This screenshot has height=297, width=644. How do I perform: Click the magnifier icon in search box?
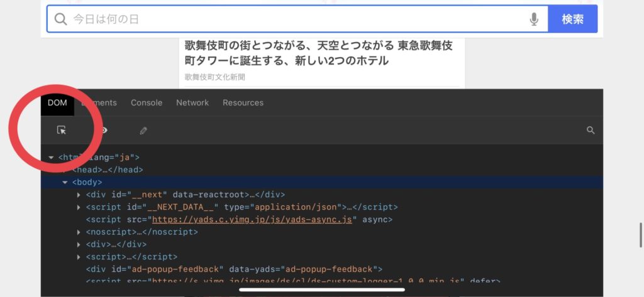(60, 19)
